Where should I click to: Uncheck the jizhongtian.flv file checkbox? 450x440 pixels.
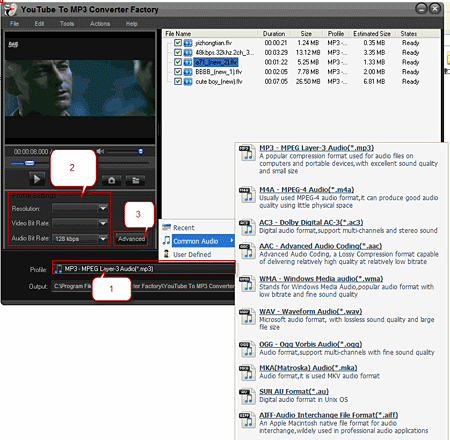pos(178,43)
